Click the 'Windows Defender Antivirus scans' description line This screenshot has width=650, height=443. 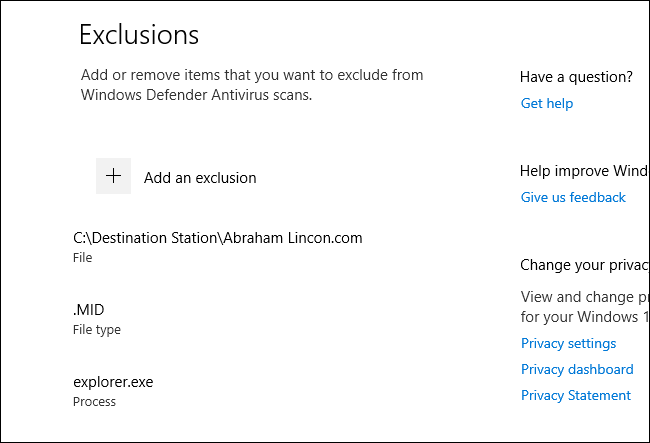pyautogui.click(x=196, y=96)
